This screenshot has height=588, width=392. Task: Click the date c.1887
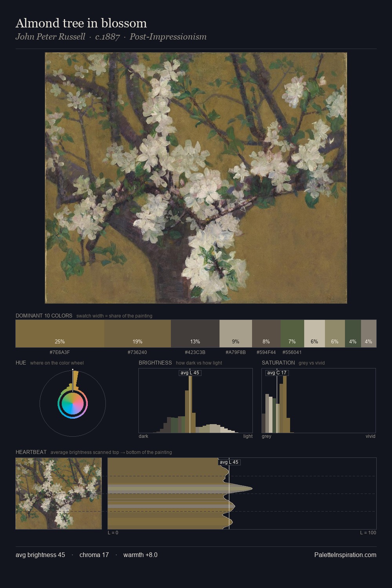[107, 37]
